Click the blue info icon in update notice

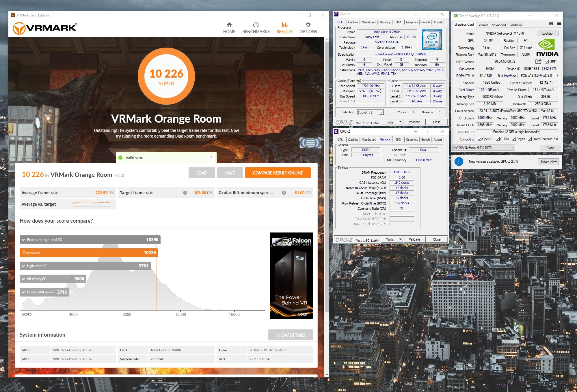coord(459,162)
